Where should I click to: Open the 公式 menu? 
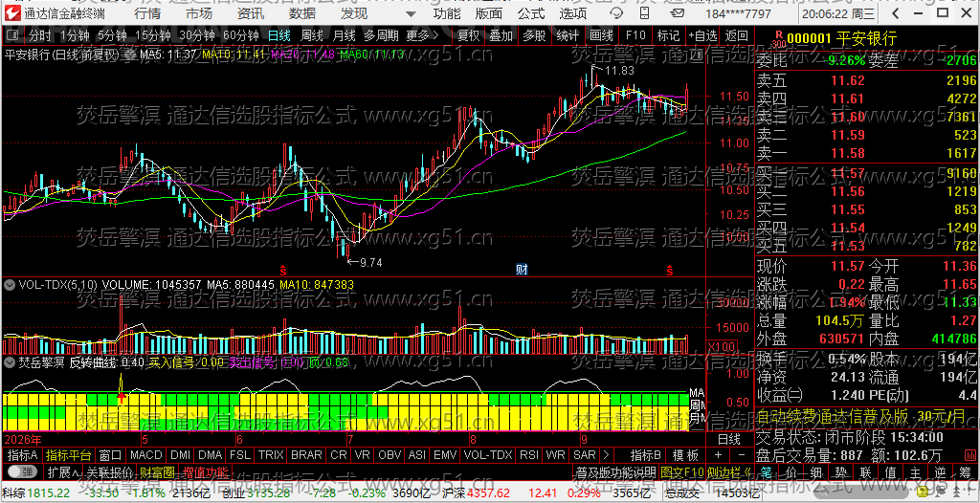click(x=531, y=13)
